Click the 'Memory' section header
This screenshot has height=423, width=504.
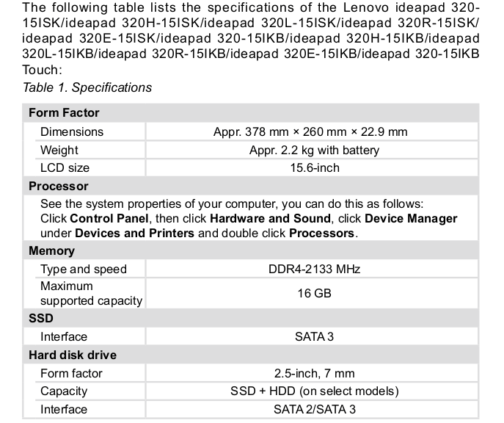[51, 251]
